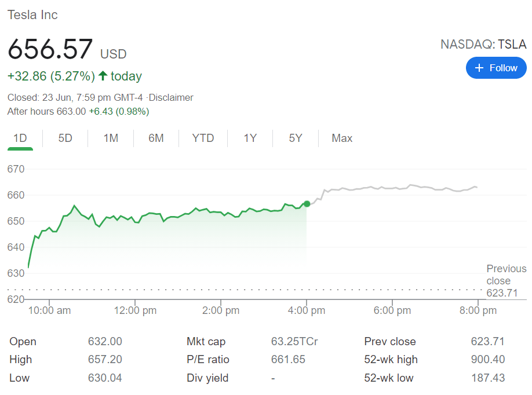Switch to the YTD chart view
The height and width of the screenshot is (395, 532).
[203, 138]
